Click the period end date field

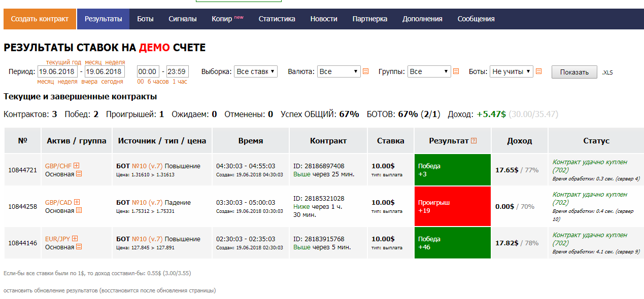105,71
